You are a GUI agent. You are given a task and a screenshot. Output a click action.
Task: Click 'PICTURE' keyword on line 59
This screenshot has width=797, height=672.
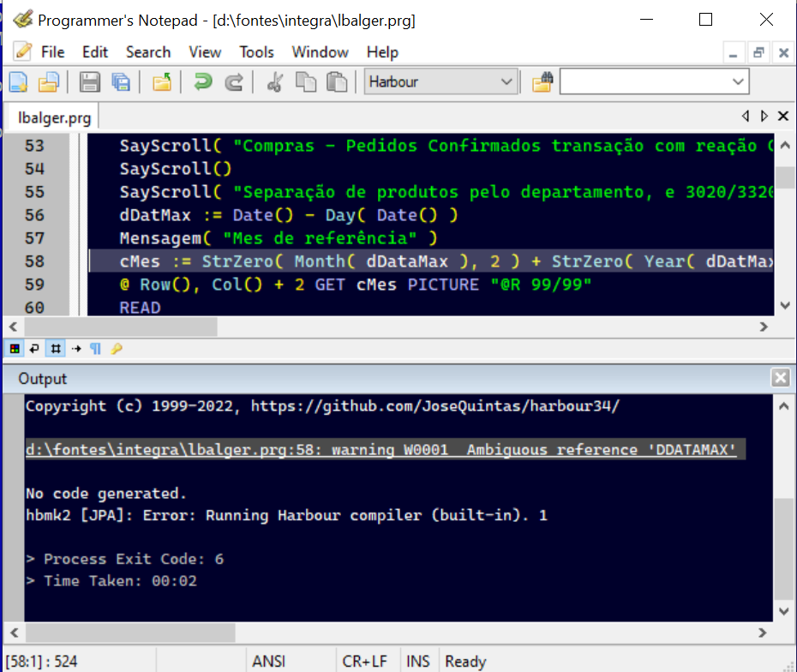click(443, 285)
